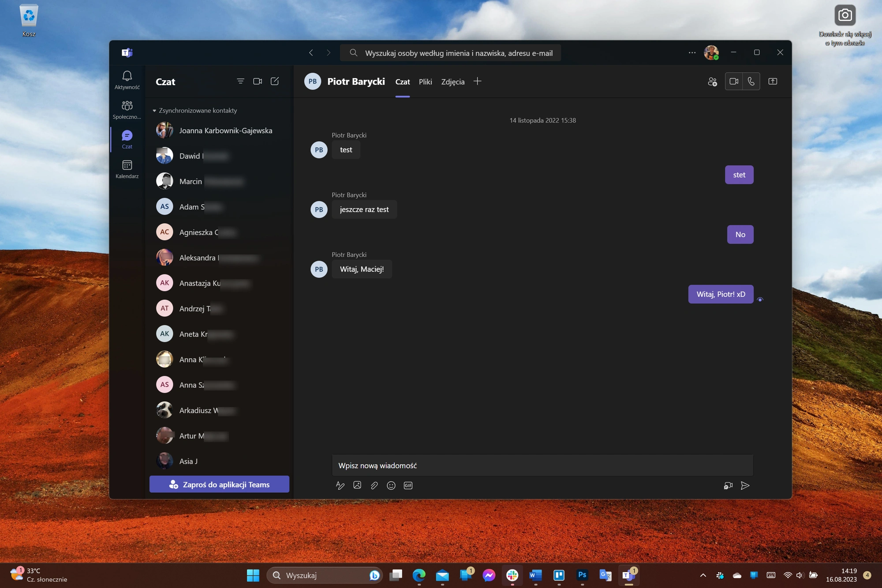This screenshot has width=882, height=588.
Task: Open chat with Joanna Karbownik-Gajewska
Action: click(x=219, y=131)
